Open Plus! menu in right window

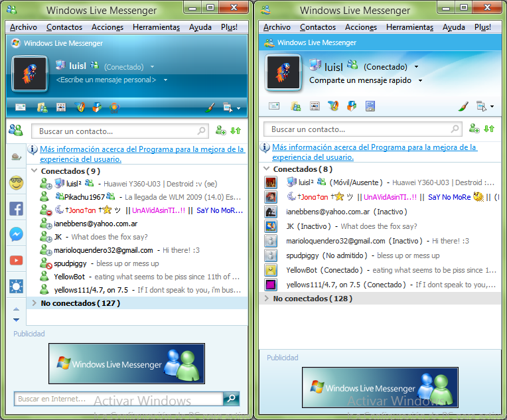pos(482,27)
